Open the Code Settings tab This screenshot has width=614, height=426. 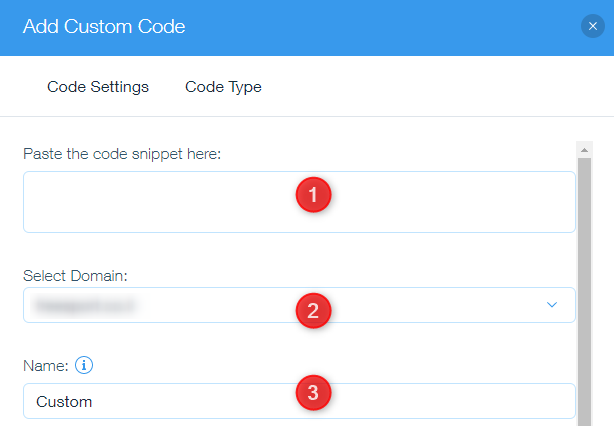point(98,87)
